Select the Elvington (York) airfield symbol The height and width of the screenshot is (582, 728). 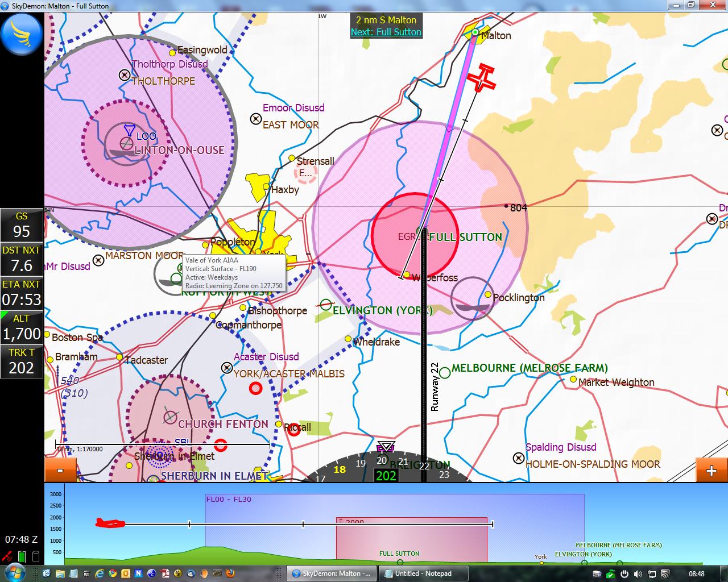(326, 305)
